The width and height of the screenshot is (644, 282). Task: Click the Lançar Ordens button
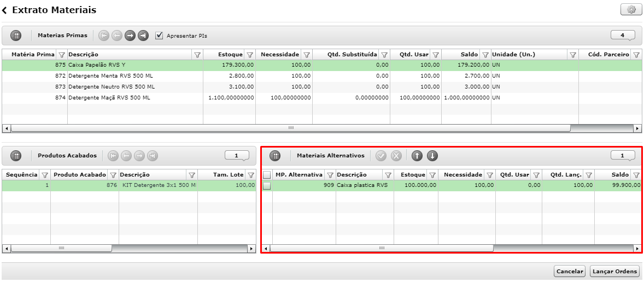[615, 271]
